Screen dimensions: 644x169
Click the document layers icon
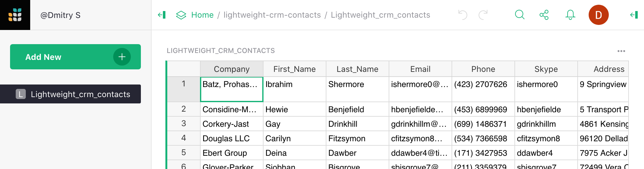(x=181, y=15)
